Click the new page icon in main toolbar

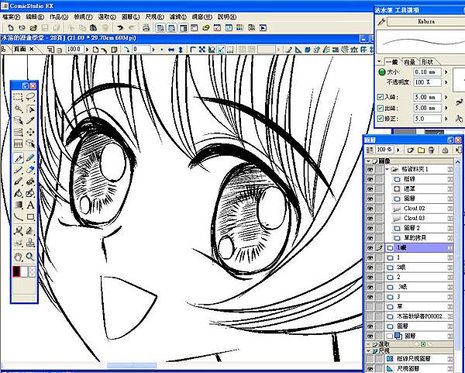[x=11, y=28]
